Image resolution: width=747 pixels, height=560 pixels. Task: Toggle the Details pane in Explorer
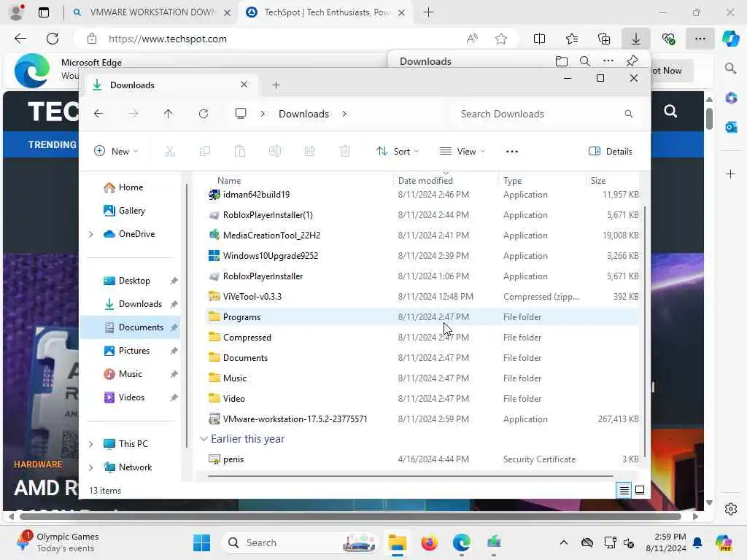(x=611, y=152)
